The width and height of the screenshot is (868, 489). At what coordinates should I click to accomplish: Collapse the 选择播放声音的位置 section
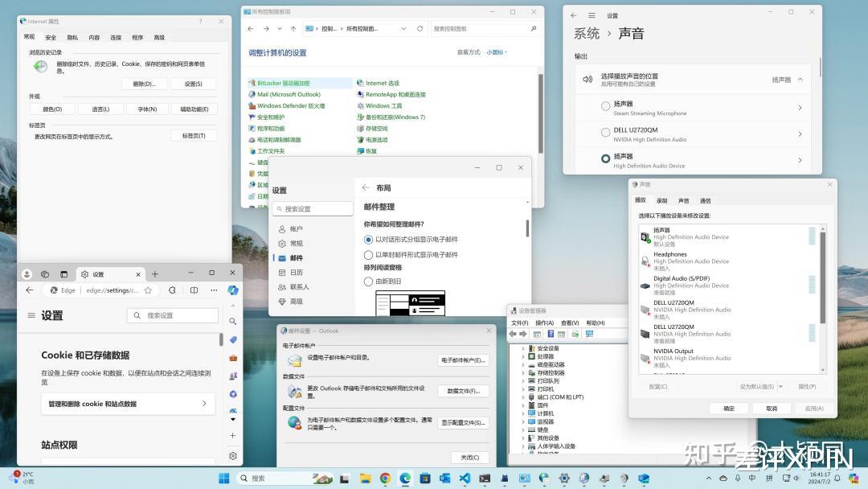click(x=800, y=80)
